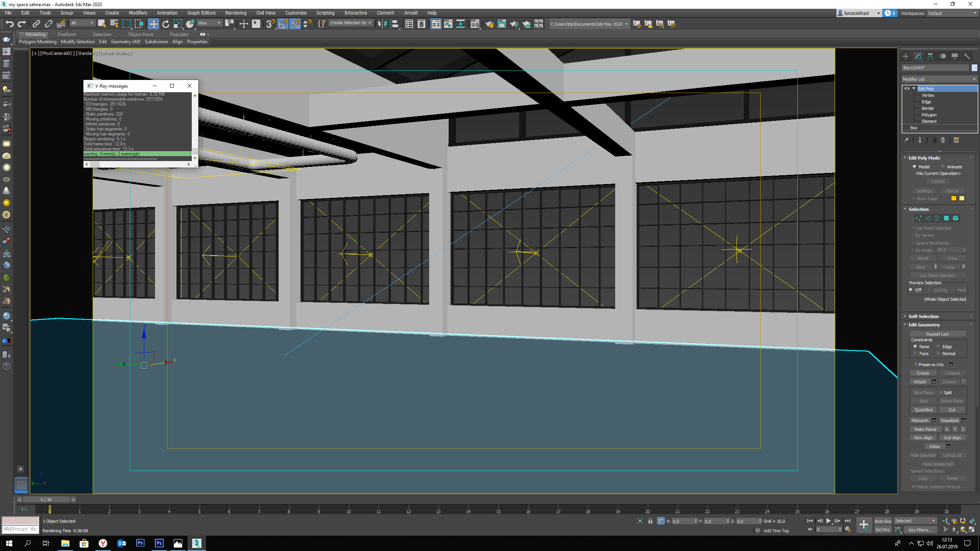This screenshot has width=980, height=551.
Task: Open the Mirror tool
Action: [382, 24]
